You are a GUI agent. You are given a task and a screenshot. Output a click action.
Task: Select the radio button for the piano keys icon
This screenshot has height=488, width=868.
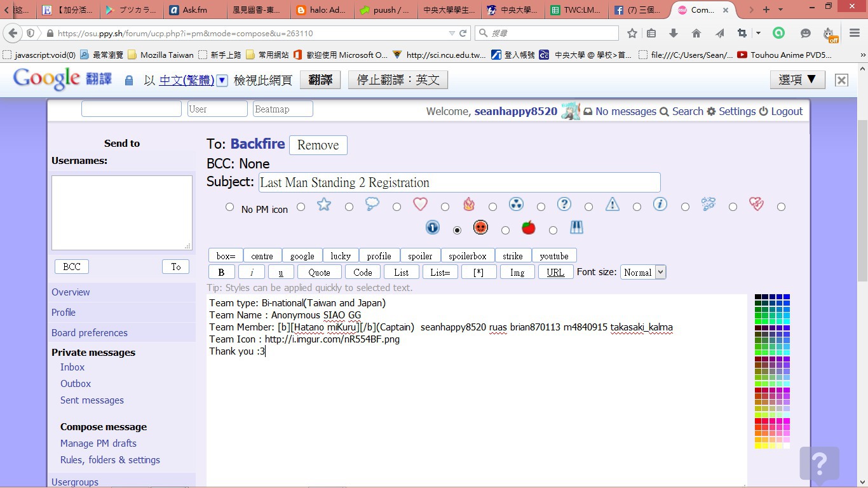pos(553,230)
